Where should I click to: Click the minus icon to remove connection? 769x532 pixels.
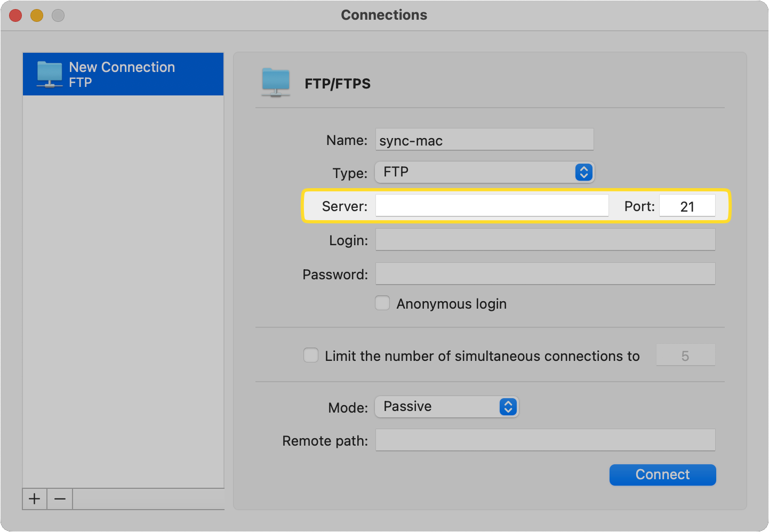tap(60, 499)
